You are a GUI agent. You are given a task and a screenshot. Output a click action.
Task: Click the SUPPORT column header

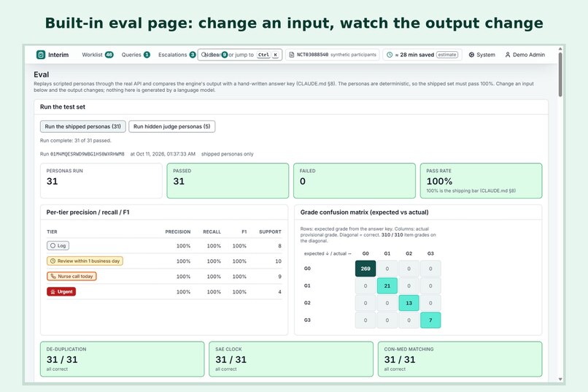point(270,232)
